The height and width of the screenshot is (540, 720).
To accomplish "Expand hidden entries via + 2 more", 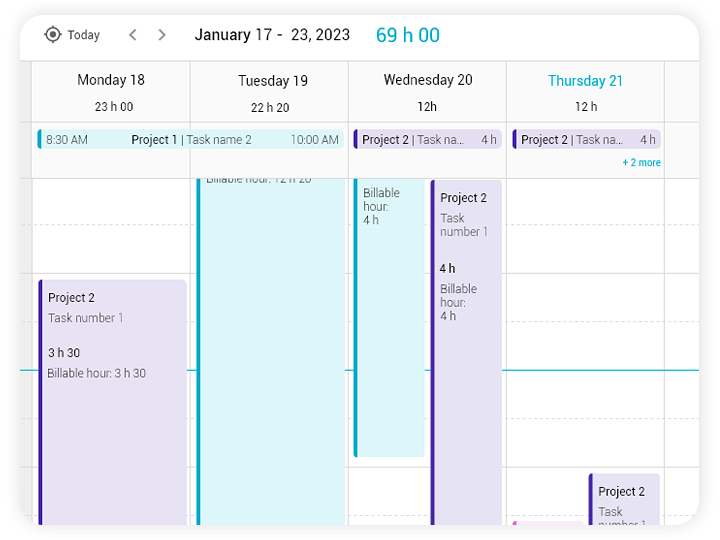I will tap(641, 163).
